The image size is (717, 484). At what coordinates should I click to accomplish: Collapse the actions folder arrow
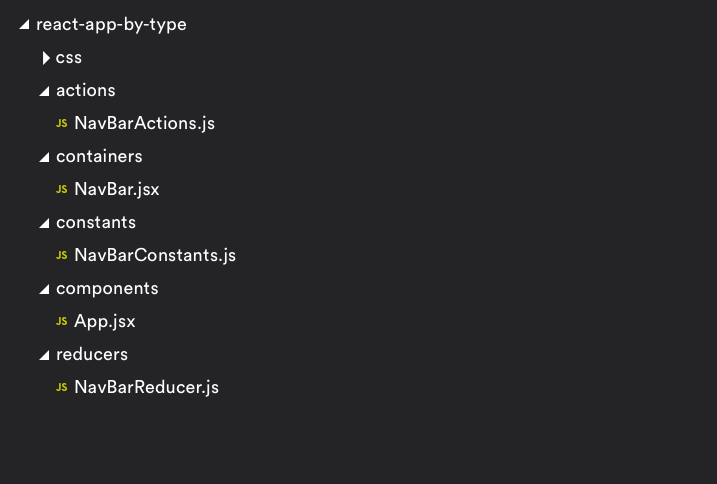44,91
